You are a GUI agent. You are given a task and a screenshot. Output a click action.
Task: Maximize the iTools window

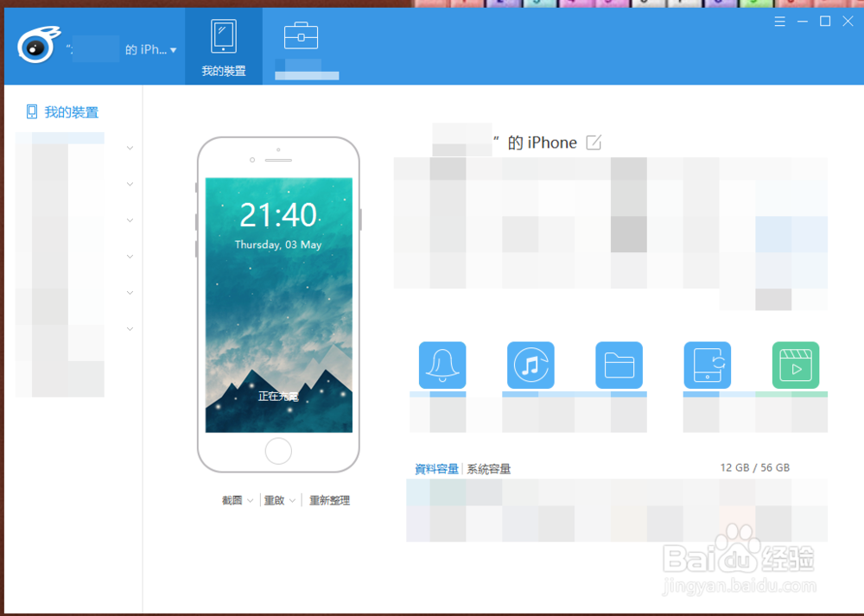click(x=825, y=22)
